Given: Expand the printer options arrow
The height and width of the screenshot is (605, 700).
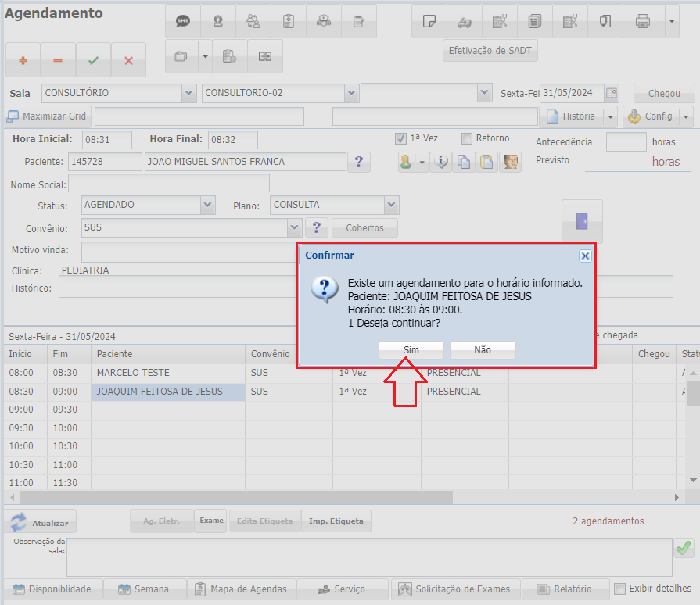Looking at the screenshot, I should pyautogui.click(x=671, y=21).
